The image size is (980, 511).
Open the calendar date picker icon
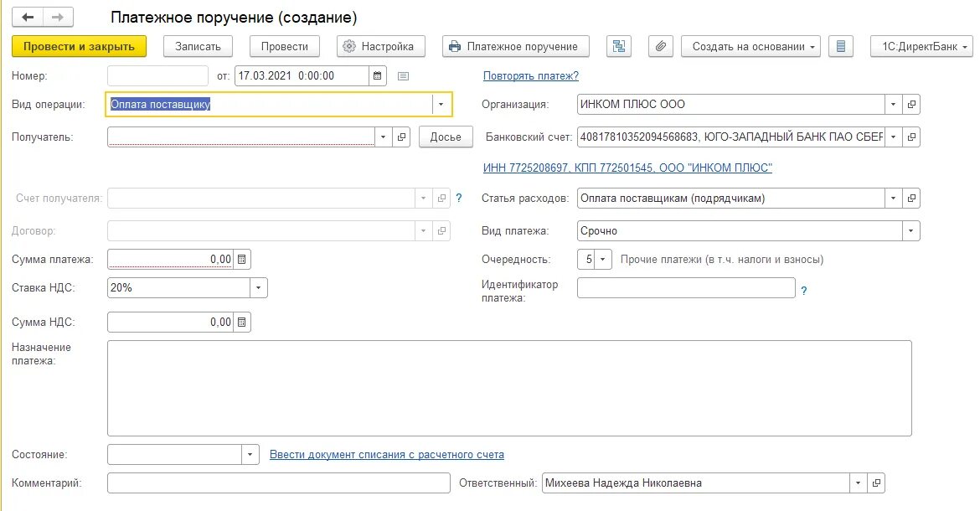(x=379, y=76)
